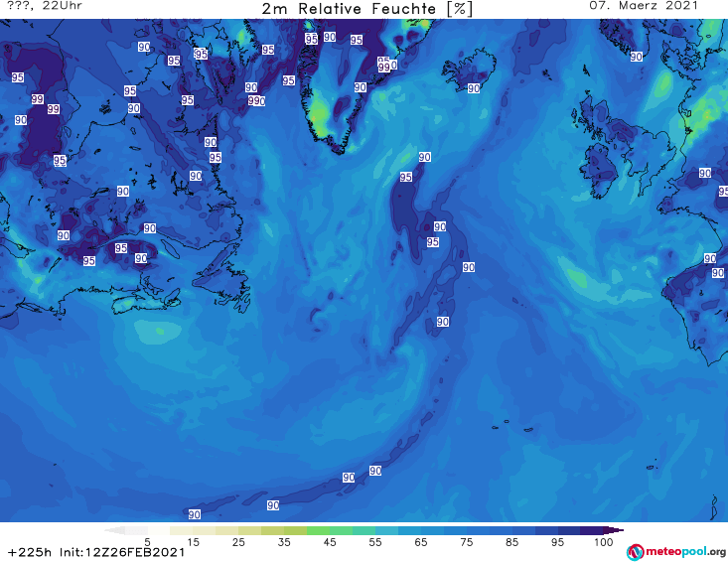Pick the pale yellow legend swatch above 25
This screenshot has height=562, width=728.
click(x=227, y=530)
